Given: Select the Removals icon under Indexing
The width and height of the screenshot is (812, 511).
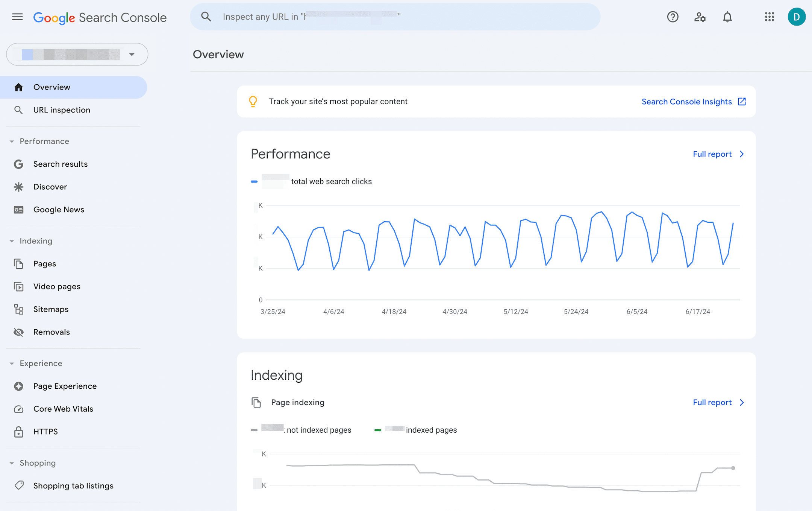Looking at the screenshot, I should (18, 332).
